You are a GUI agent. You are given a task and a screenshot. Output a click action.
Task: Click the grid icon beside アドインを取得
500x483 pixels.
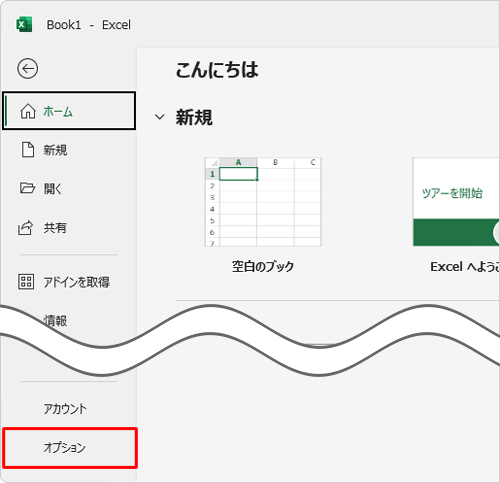pos(26,282)
